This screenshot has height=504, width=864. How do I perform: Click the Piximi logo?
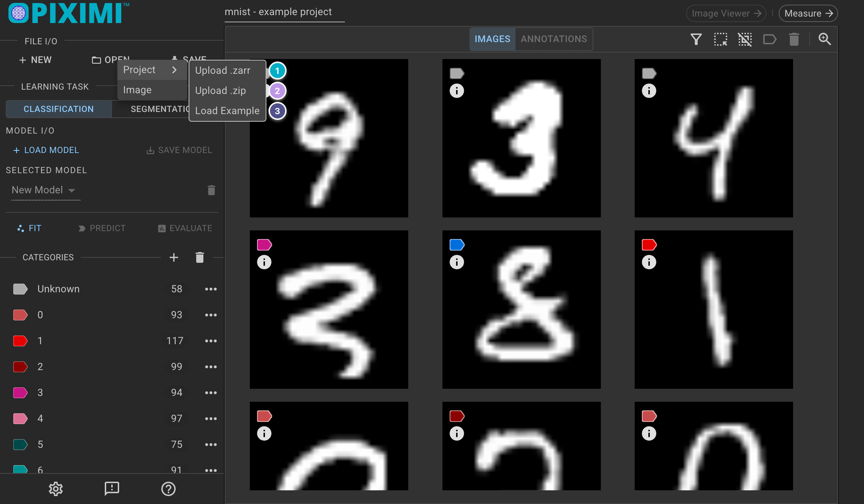coord(68,13)
